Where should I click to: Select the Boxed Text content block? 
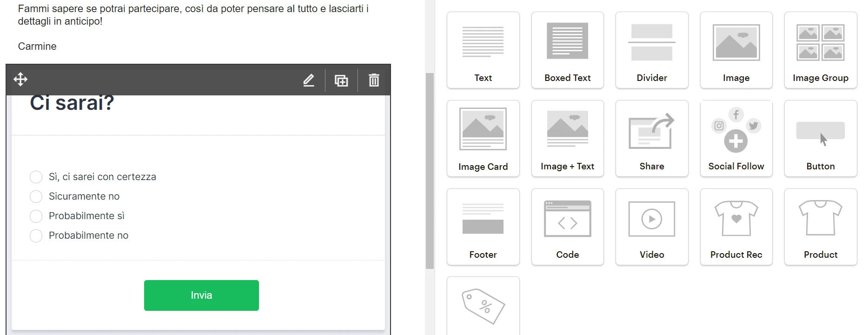pyautogui.click(x=567, y=50)
